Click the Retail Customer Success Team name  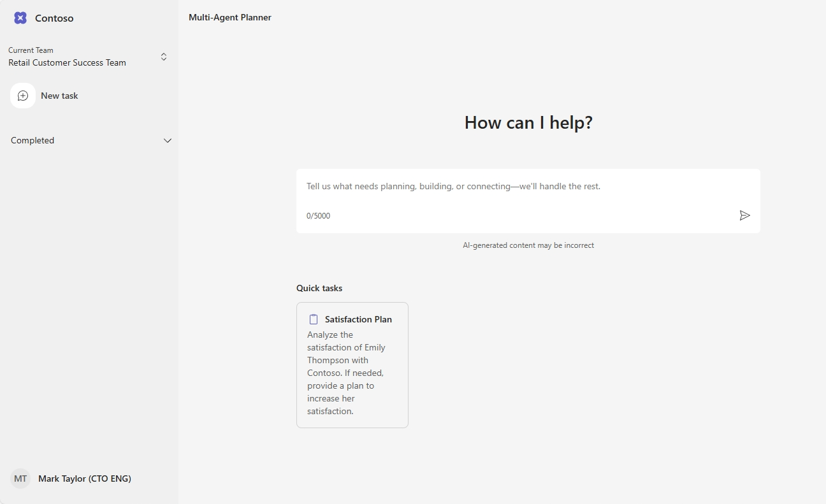tap(67, 62)
